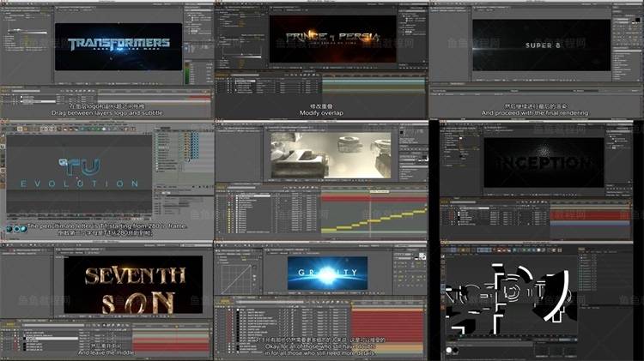This screenshot has width=644, height=361.
Task: Click the teal layer bar in Prince of Persia timeline
Action: (374, 81)
